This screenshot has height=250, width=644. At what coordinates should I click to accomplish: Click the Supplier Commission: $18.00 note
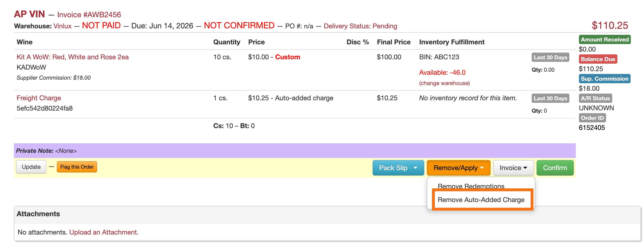pyautogui.click(x=54, y=78)
